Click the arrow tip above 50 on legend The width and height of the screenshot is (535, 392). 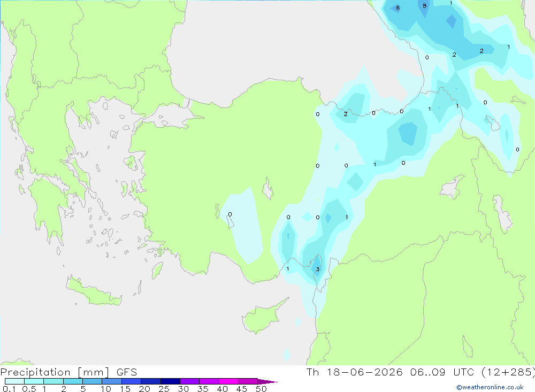tap(267, 382)
